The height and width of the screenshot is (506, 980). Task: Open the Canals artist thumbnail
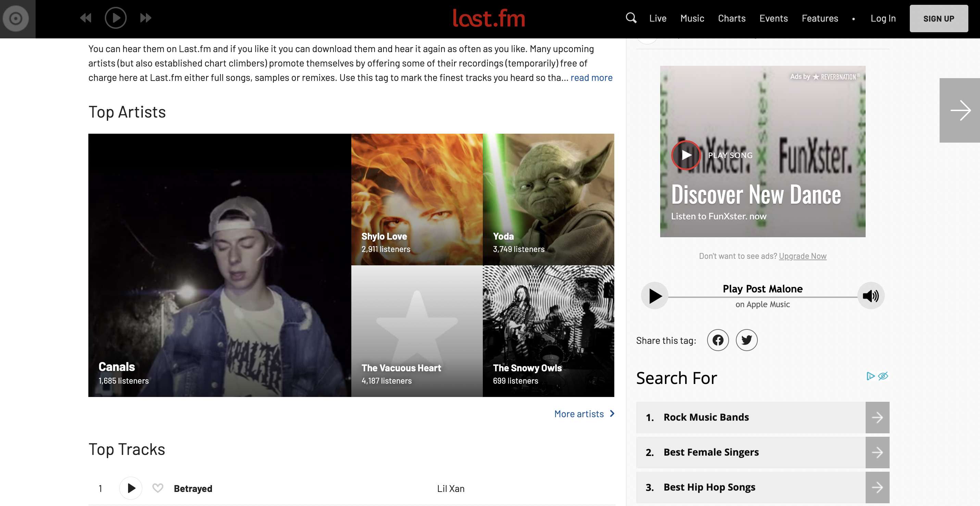219,265
